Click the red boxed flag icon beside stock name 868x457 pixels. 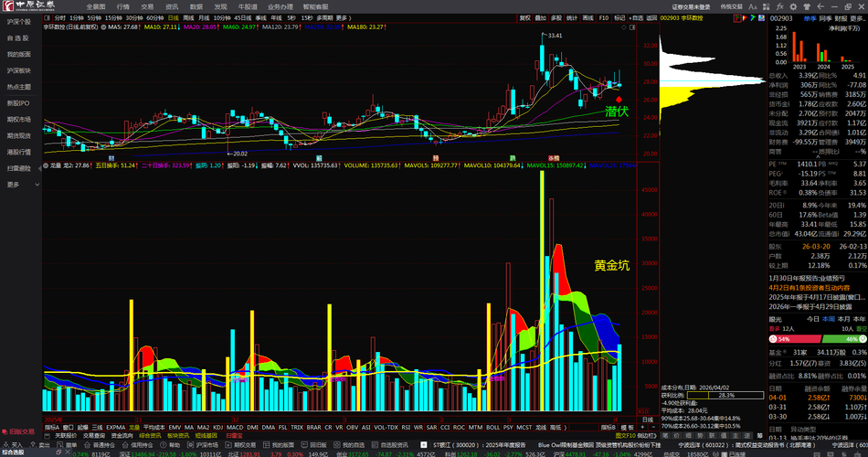pos(737,18)
